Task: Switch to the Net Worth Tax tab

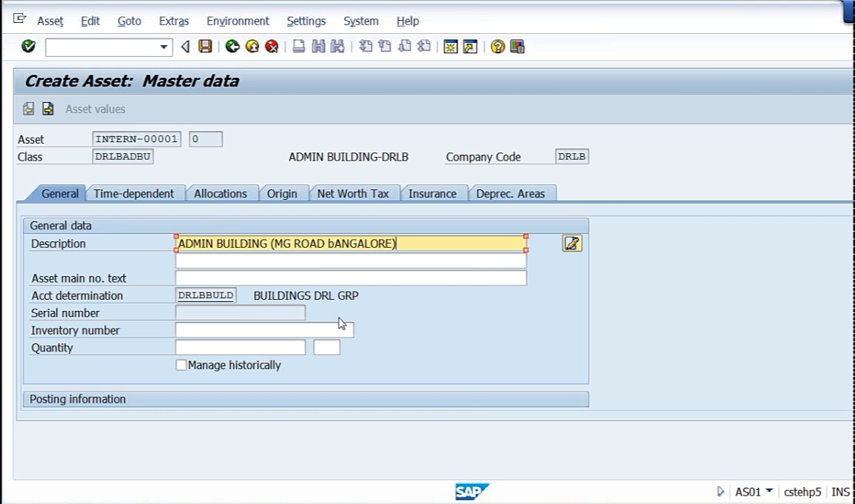Action: pos(353,193)
